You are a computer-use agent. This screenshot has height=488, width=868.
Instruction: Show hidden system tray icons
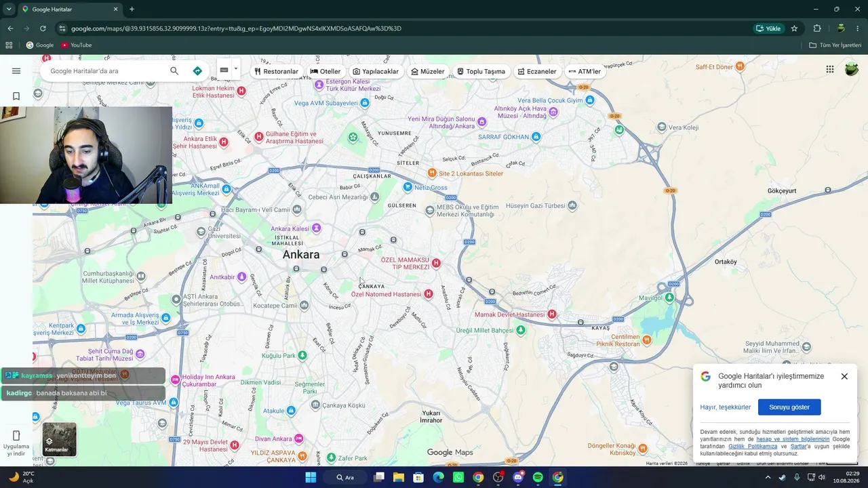pos(768,477)
